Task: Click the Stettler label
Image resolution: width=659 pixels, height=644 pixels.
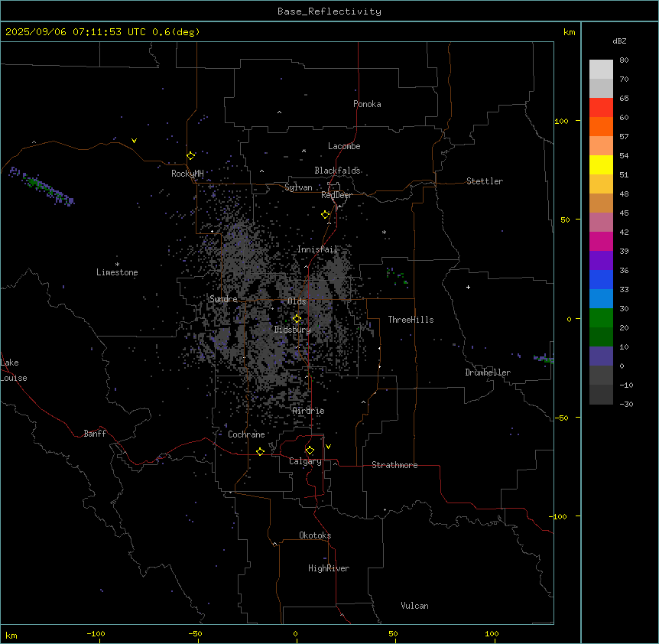Action: point(484,181)
